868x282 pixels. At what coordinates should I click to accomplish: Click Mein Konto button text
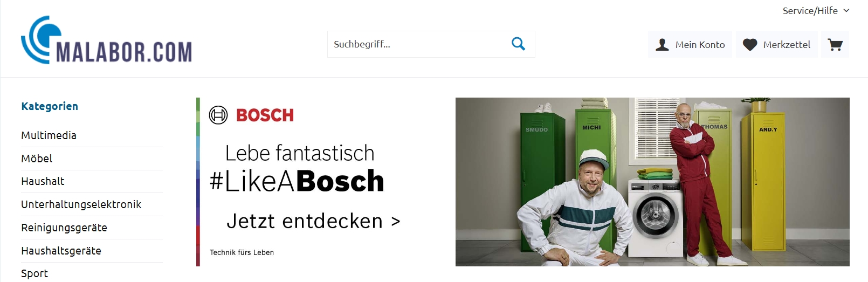click(x=700, y=45)
